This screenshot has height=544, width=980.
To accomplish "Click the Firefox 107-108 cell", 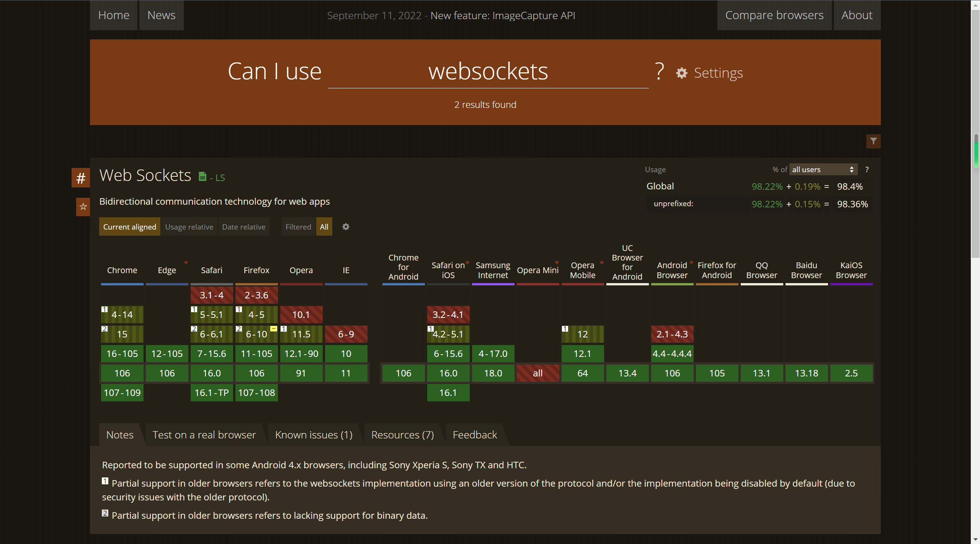I will tap(256, 393).
